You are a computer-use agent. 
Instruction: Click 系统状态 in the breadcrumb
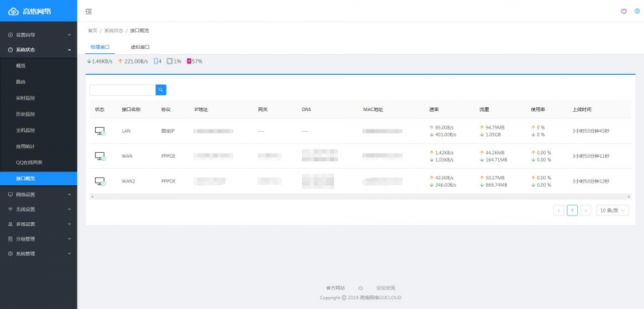click(114, 31)
